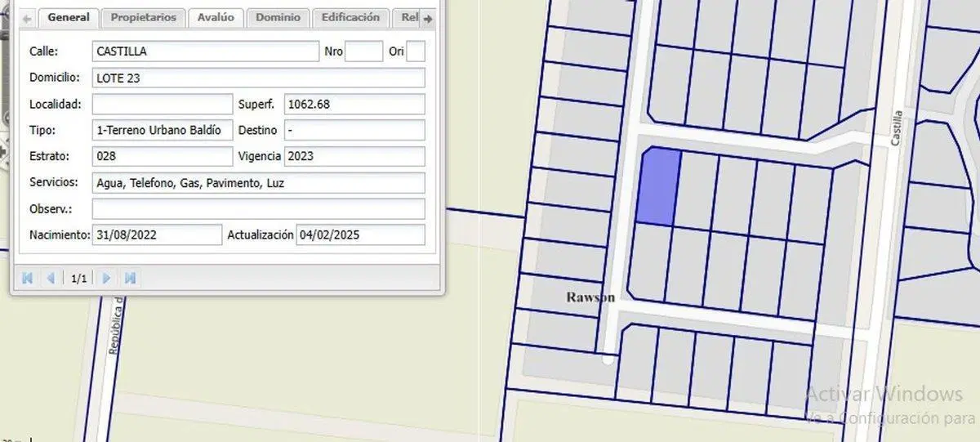Click the 1/1 record counter

point(79,279)
